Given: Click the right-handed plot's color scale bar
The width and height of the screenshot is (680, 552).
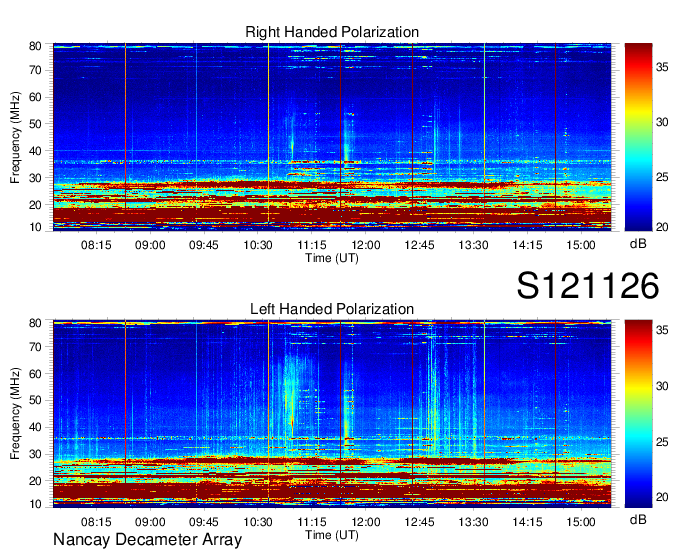Looking at the screenshot, I should [x=638, y=137].
